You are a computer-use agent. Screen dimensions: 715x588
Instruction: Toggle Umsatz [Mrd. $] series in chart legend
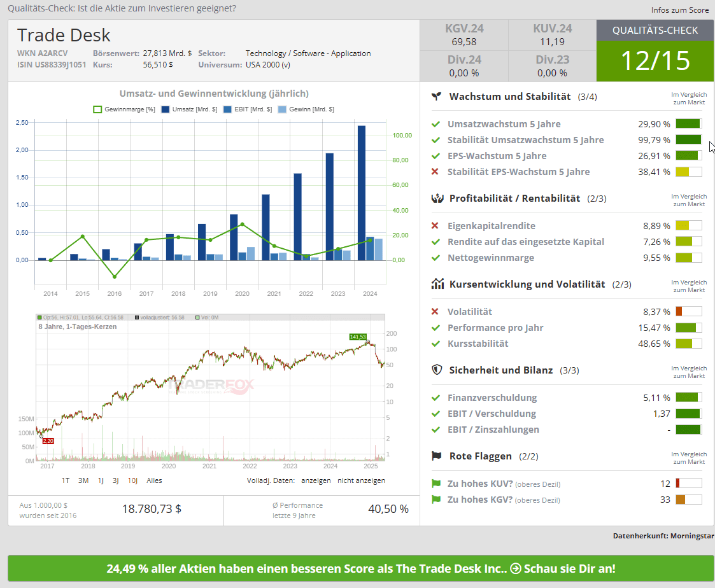click(x=189, y=109)
